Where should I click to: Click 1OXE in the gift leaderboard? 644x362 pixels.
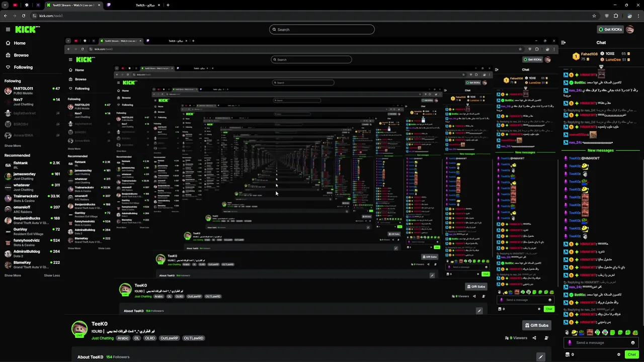pyautogui.click(x=610, y=54)
